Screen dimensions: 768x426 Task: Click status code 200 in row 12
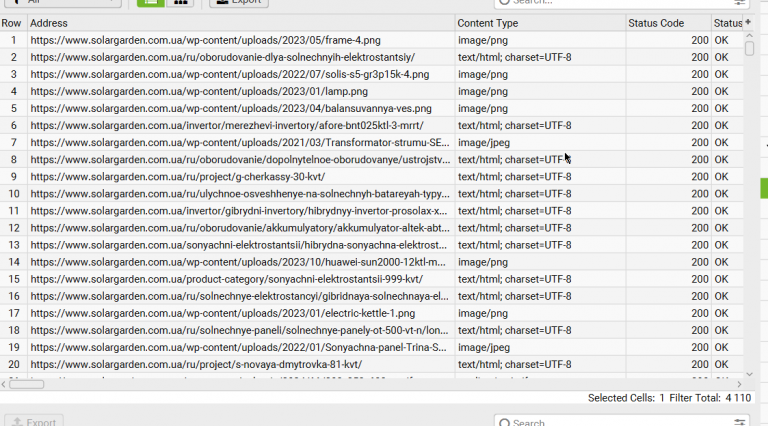point(699,228)
